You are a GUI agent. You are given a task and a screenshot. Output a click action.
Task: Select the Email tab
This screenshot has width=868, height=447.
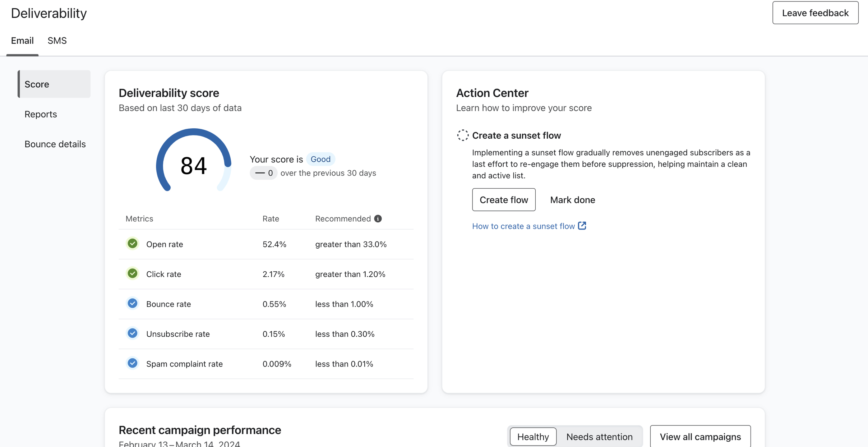coord(22,41)
